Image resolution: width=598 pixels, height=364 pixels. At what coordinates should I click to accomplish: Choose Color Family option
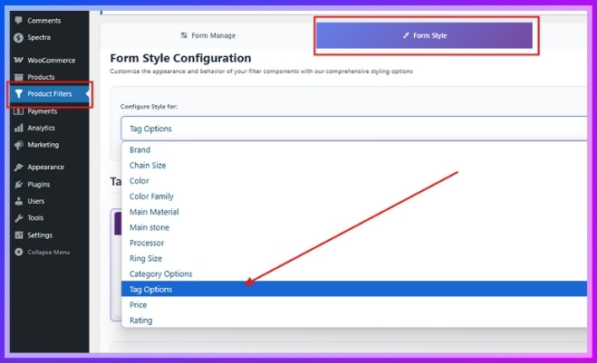tap(354, 196)
